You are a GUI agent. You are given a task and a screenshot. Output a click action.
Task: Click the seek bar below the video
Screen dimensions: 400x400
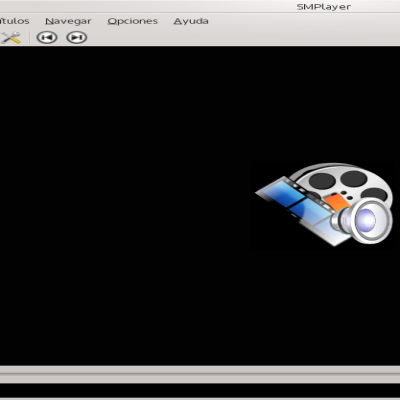point(200,374)
